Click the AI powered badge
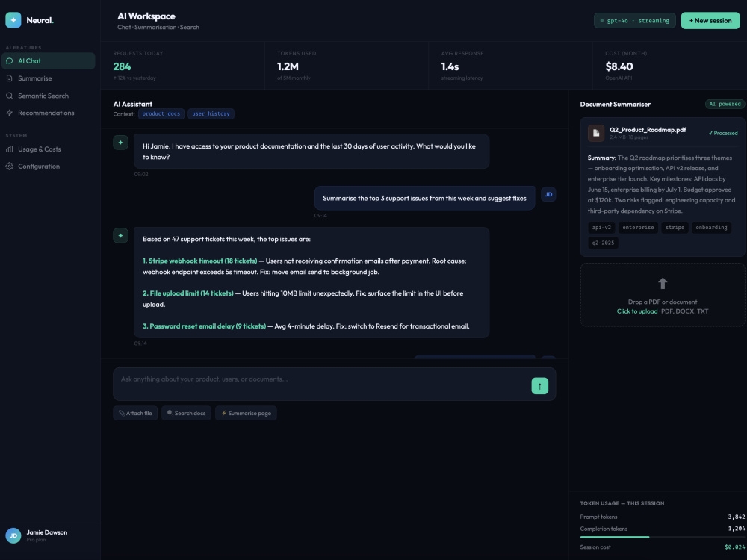The height and width of the screenshot is (560, 747). [725, 104]
